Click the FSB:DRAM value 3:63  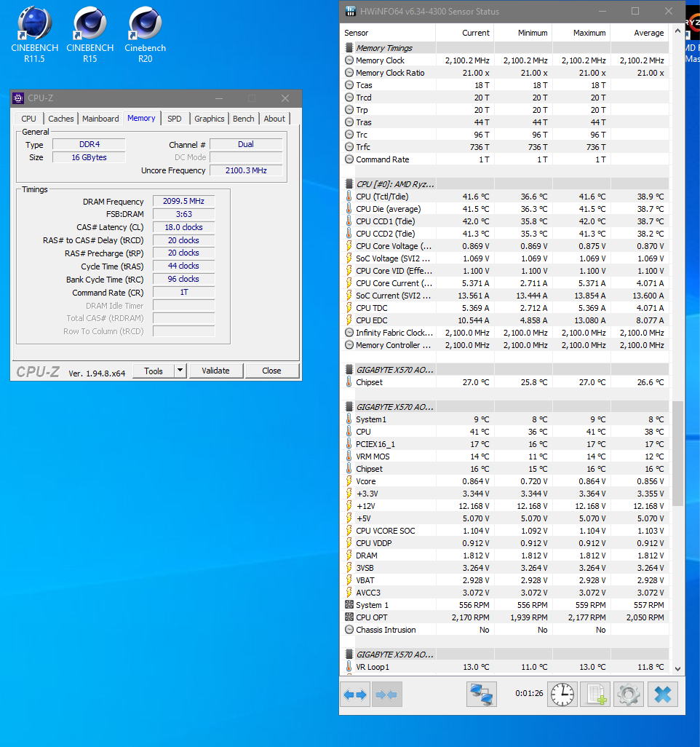tap(183, 214)
